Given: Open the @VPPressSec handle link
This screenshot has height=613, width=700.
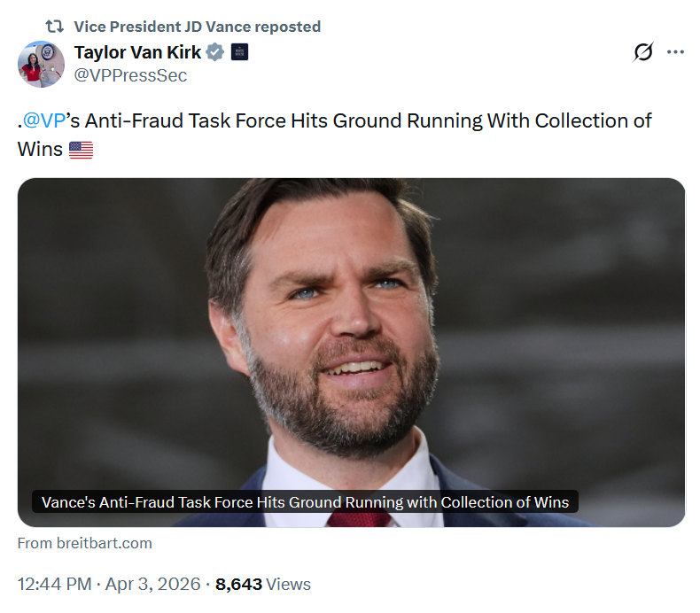Looking at the screenshot, I should click(x=130, y=75).
